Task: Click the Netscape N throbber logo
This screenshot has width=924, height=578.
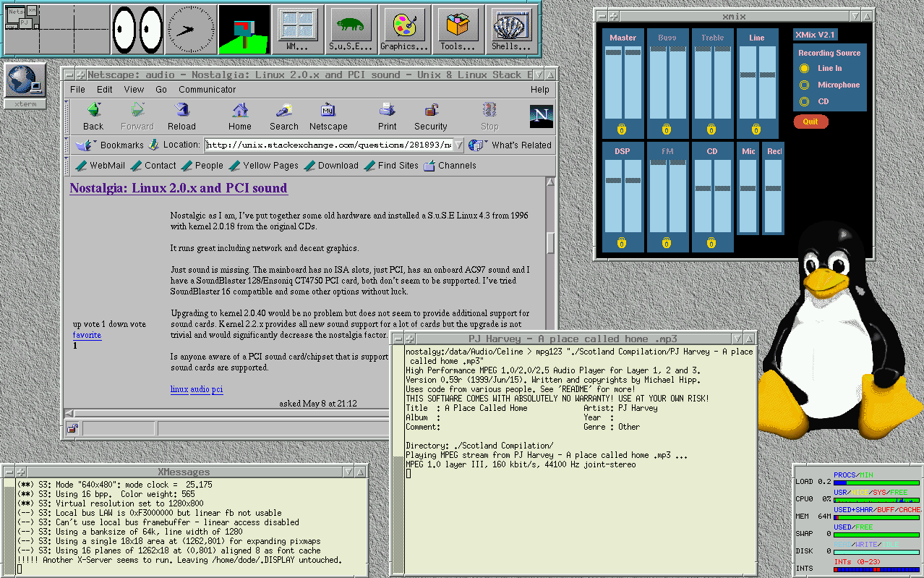Action: tap(541, 114)
